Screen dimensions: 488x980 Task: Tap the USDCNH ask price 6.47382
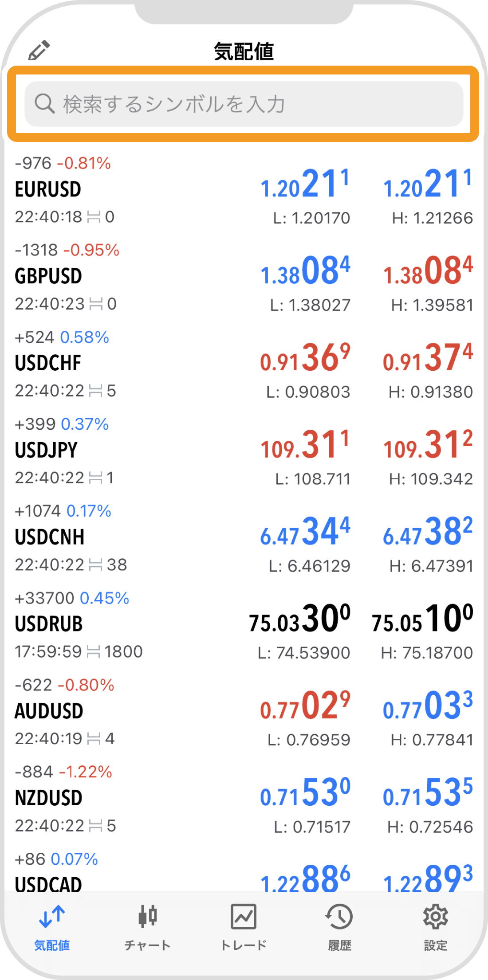(428, 532)
